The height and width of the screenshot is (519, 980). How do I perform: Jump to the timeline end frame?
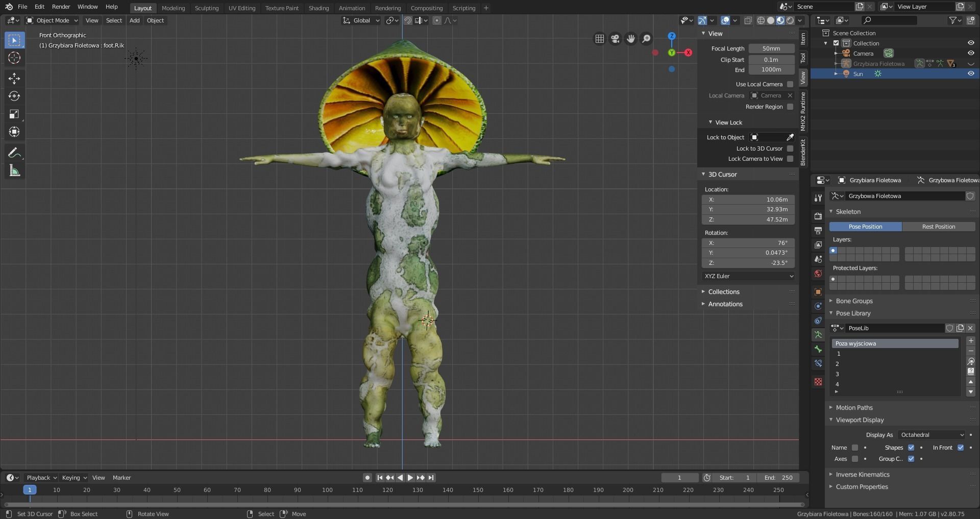coord(431,478)
